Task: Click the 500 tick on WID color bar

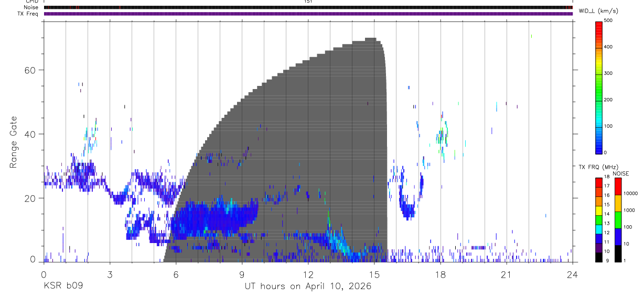Action: 609,20
